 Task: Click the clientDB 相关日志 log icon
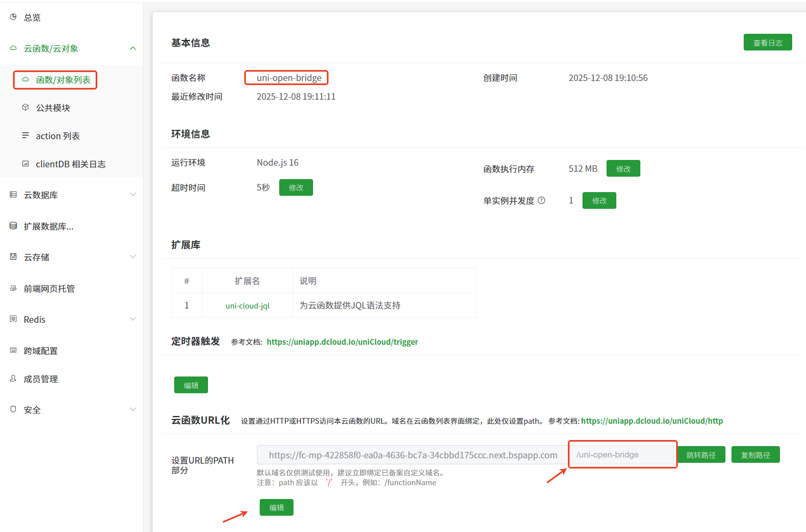coord(25,164)
